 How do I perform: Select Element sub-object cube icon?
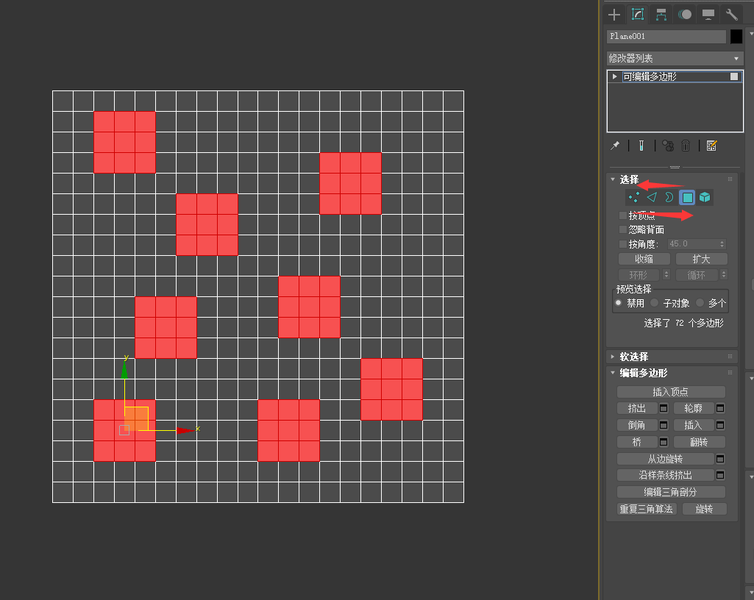tap(704, 197)
